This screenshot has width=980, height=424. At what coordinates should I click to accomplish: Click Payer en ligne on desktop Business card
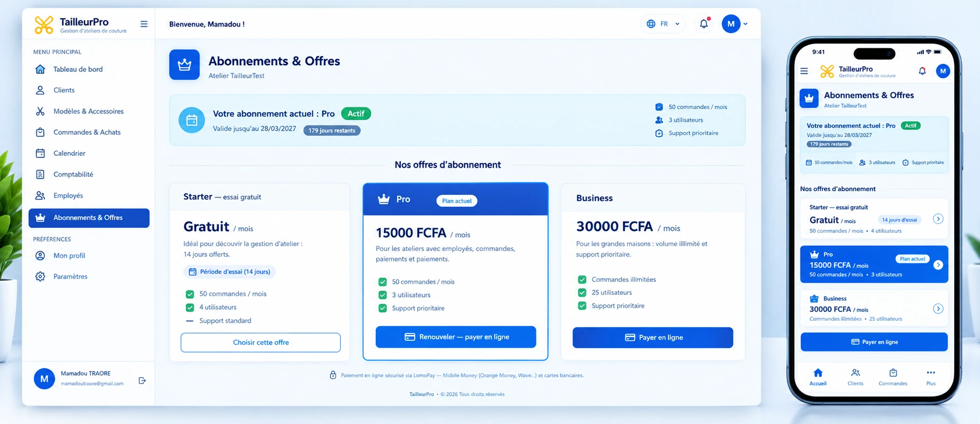[x=653, y=338]
